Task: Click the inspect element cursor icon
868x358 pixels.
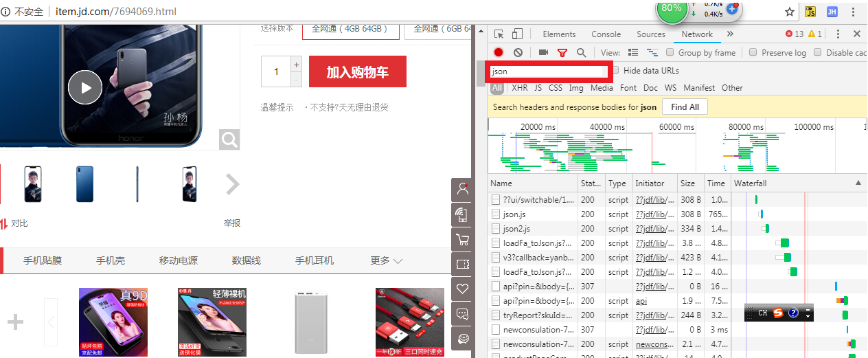Action: [x=499, y=34]
